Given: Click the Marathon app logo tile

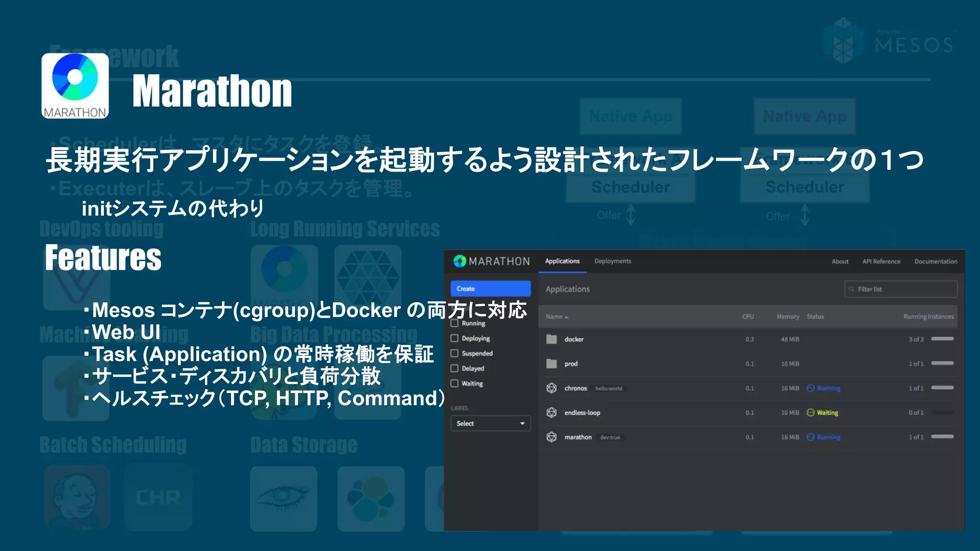Looking at the screenshot, I should (75, 86).
